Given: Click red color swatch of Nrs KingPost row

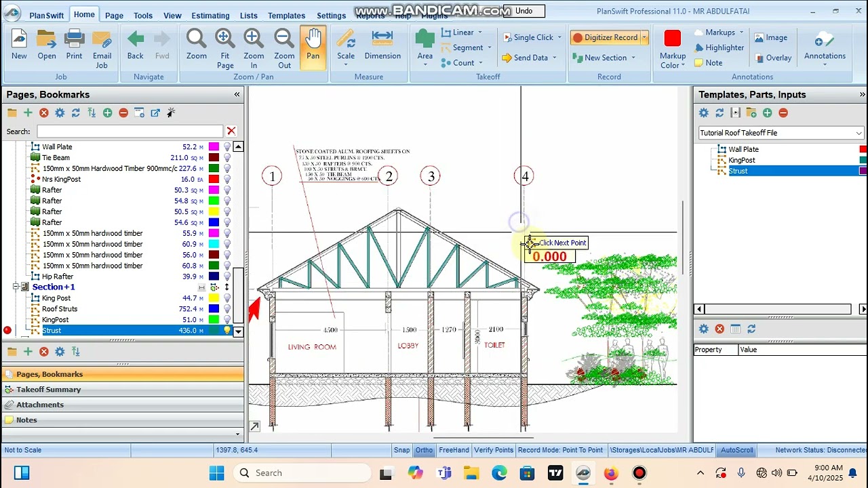Looking at the screenshot, I should [214, 180].
